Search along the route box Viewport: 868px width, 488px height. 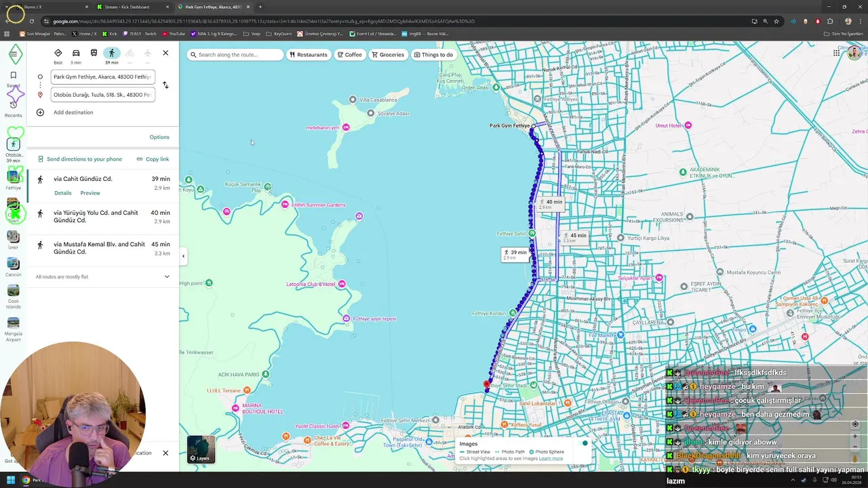tap(235, 55)
